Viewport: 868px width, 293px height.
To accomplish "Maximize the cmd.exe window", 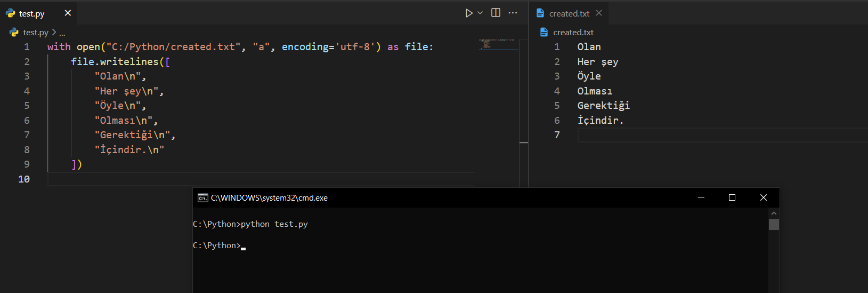I will tap(732, 197).
